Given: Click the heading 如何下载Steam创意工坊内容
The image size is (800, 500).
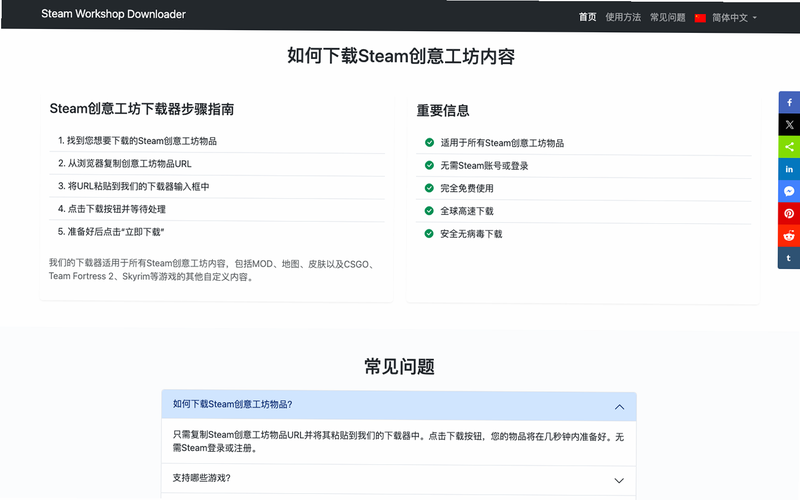Looking at the screenshot, I should (x=401, y=56).
